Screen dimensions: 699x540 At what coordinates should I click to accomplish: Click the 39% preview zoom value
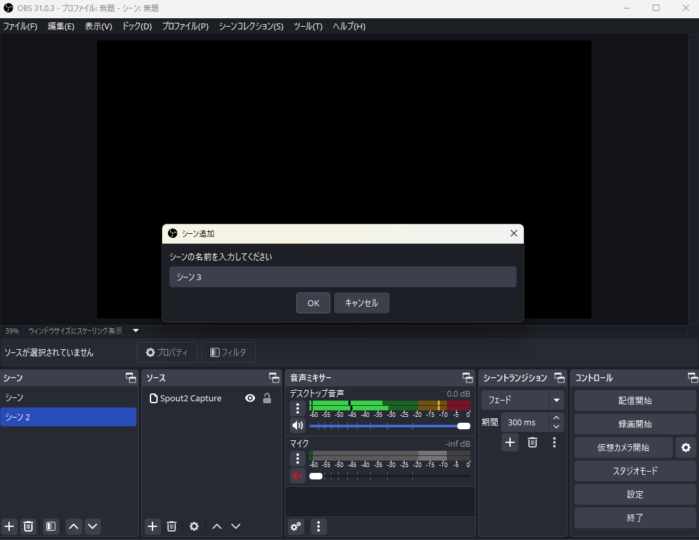12,331
